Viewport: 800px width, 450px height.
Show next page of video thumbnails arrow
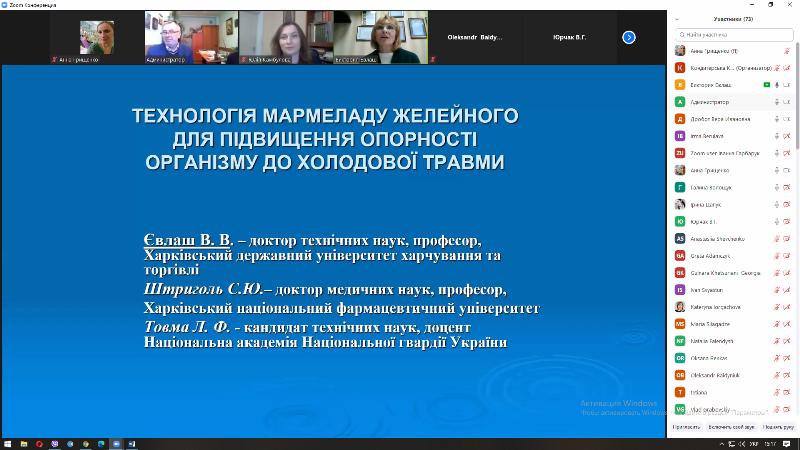coord(629,37)
